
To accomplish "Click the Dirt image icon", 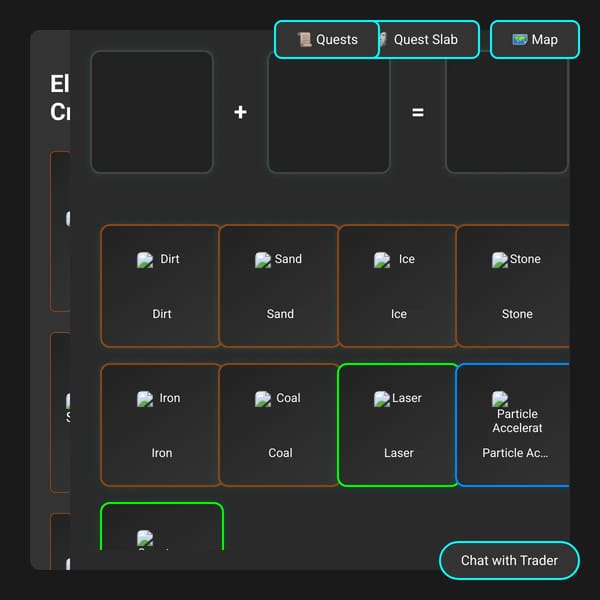I will click(145, 260).
